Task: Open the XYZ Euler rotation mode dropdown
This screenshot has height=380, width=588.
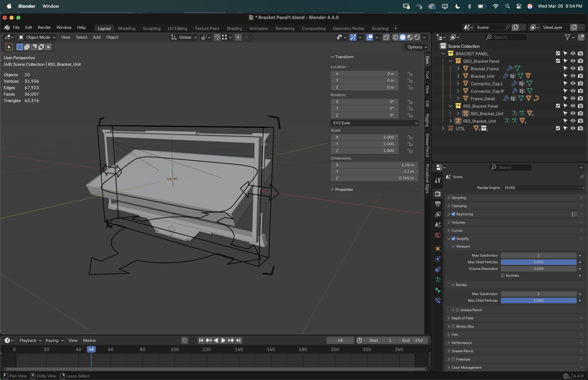Action: click(x=374, y=123)
